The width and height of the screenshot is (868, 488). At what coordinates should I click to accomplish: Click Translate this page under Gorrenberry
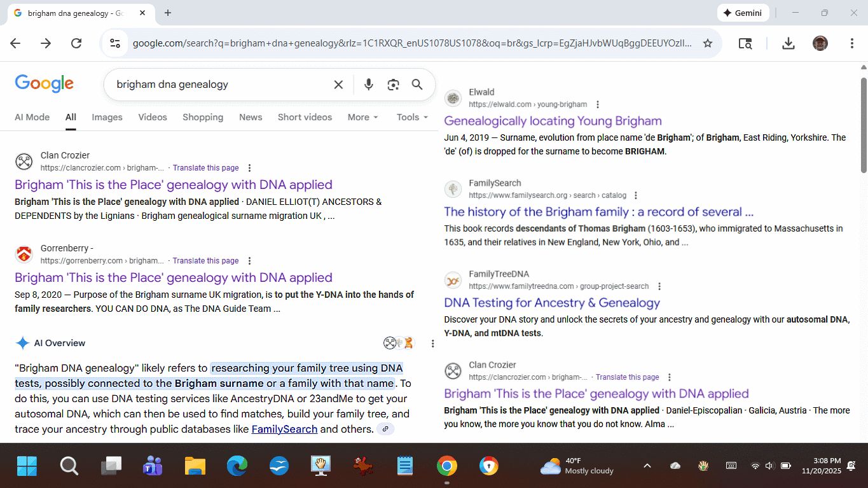[205, 261]
